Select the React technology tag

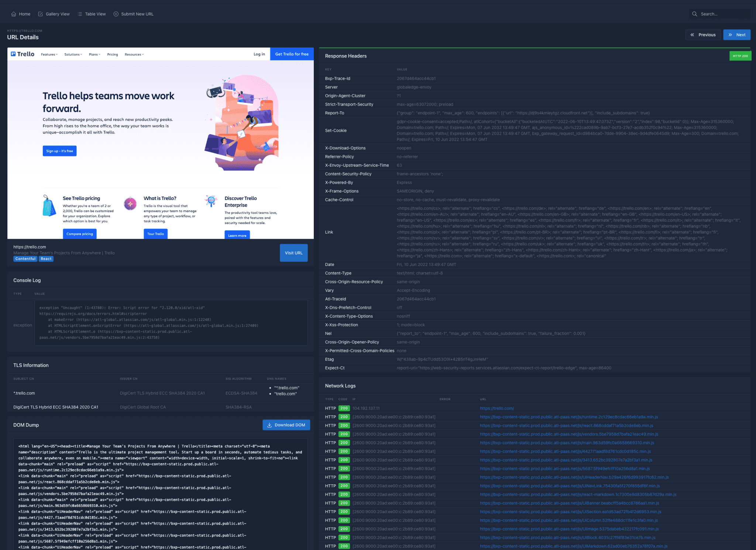coord(46,259)
